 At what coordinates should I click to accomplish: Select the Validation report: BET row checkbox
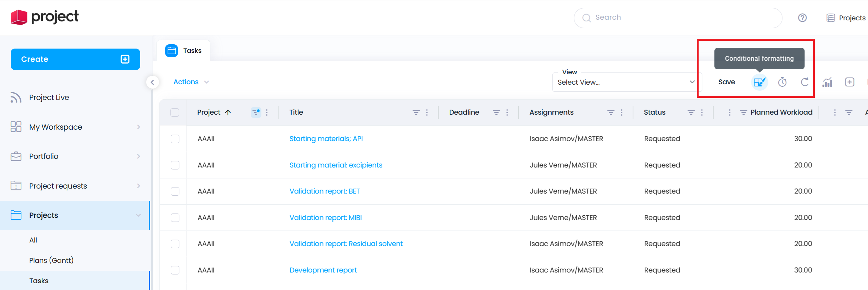point(175,191)
